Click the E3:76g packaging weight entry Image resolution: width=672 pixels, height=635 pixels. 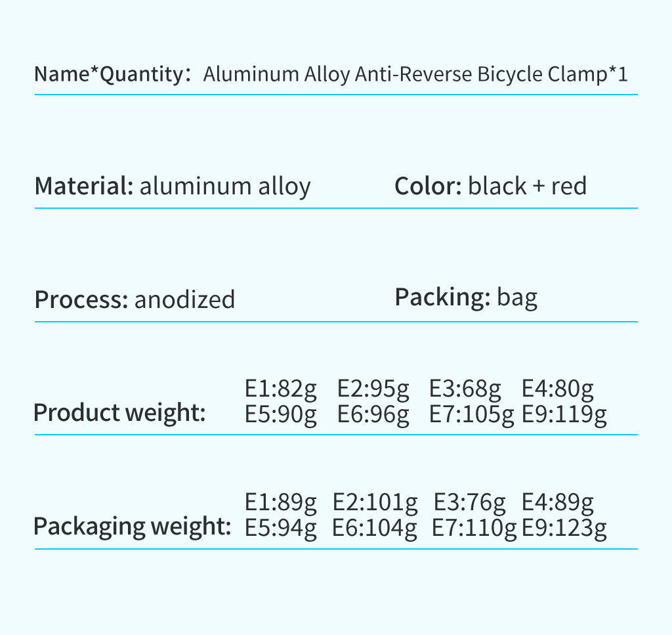pyautogui.click(x=470, y=502)
